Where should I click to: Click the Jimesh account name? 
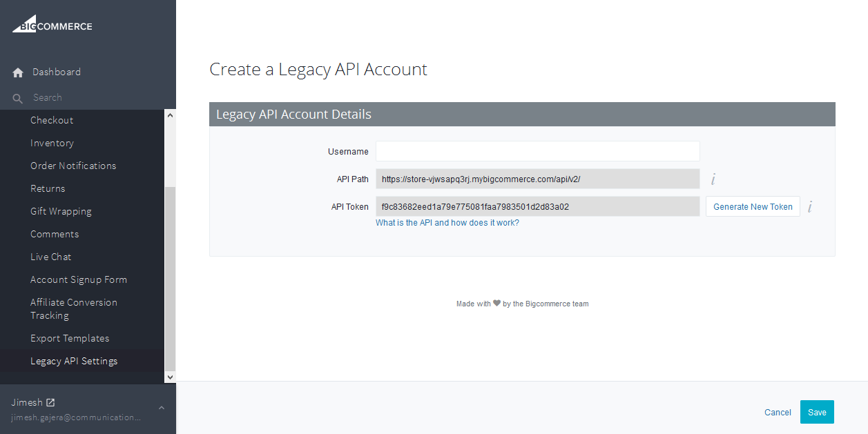(x=27, y=402)
